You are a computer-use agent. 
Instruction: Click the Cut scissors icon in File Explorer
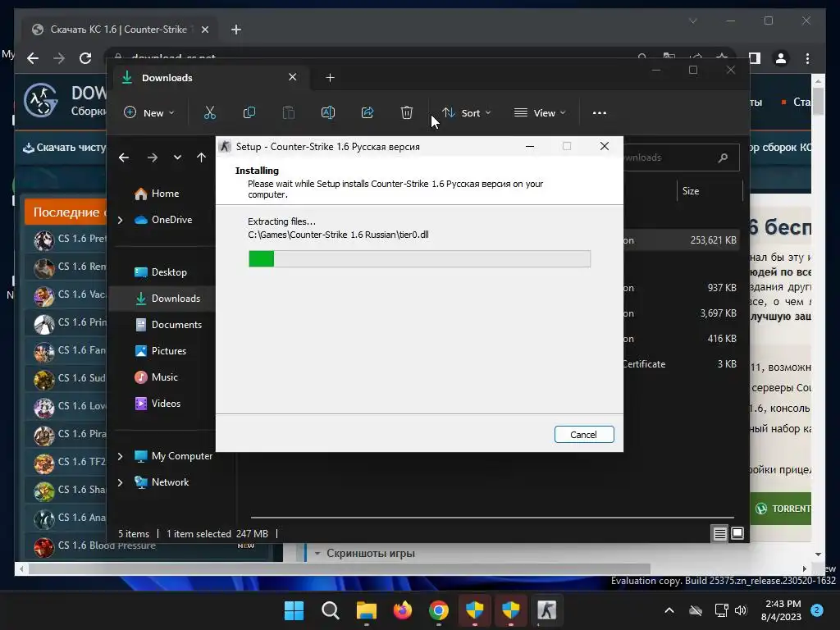[x=209, y=112]
